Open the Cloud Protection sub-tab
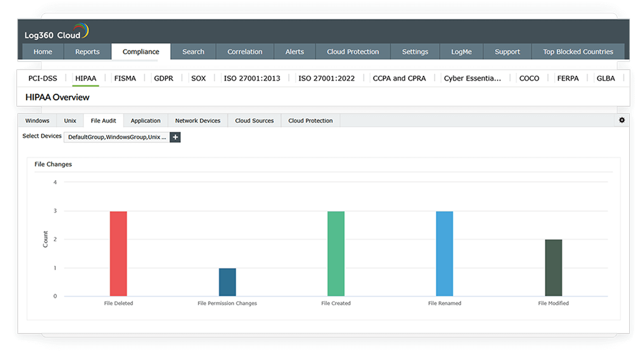The image size is (644, 357). (x=310, y=121)
